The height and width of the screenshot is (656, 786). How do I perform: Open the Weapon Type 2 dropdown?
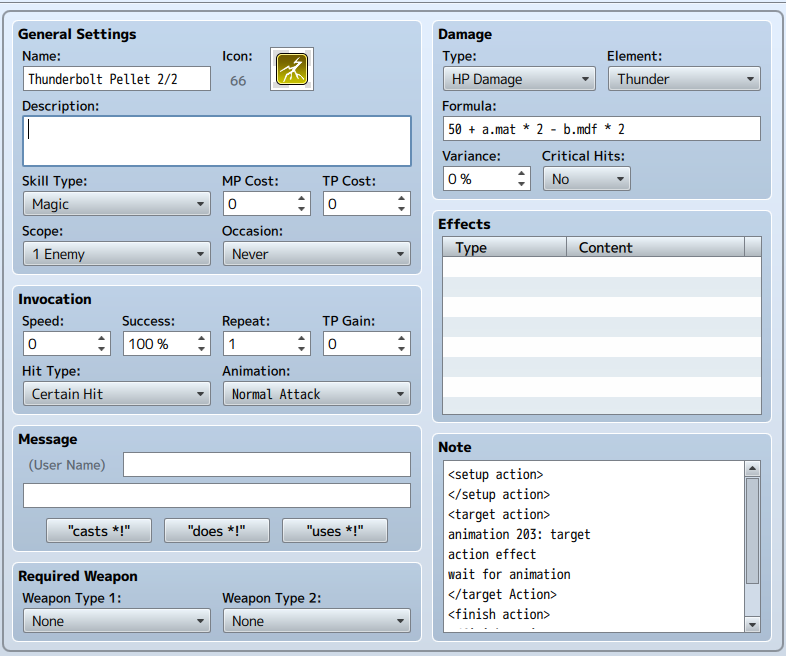317,621
